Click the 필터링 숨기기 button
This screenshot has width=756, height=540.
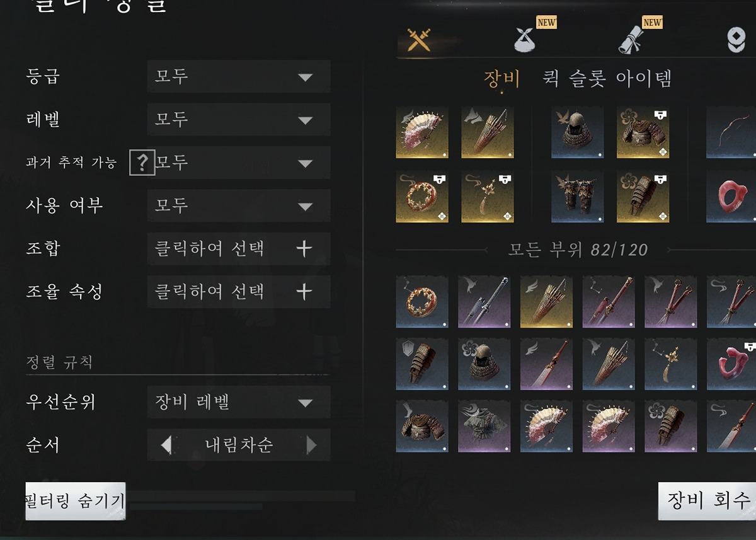click(76, 502)
